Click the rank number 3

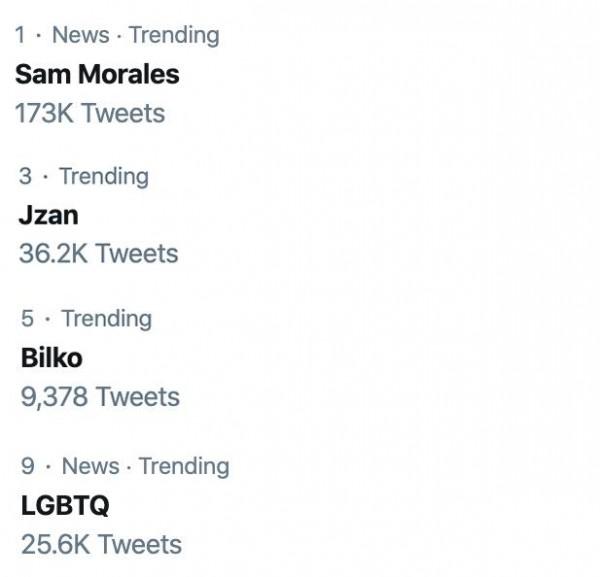(x=25, y=177)
